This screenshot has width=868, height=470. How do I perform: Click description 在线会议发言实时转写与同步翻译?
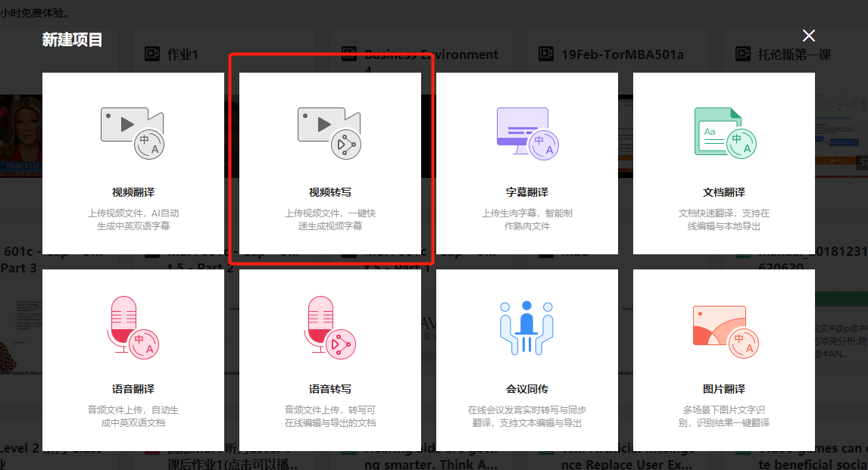527,416
